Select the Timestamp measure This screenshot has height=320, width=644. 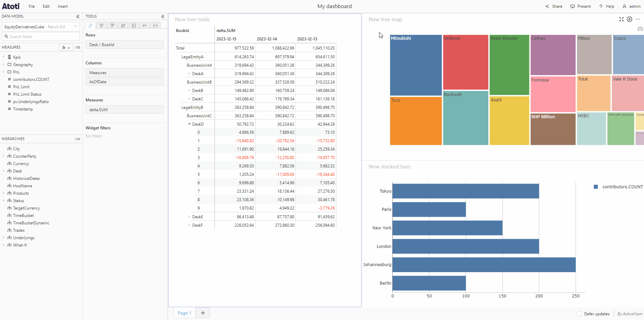[x=23, y=109]
